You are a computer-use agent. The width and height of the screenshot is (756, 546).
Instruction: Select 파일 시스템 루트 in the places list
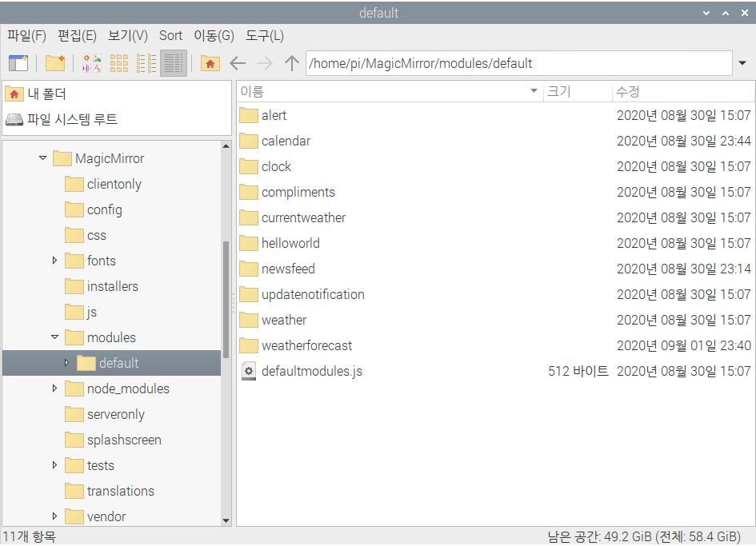click(x=117, y=119)
